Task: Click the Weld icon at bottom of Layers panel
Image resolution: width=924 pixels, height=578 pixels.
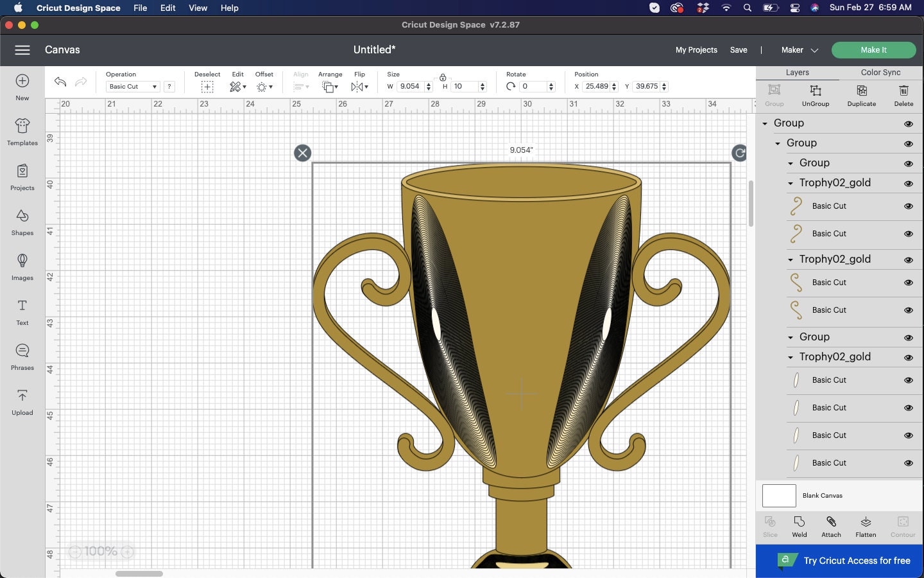Action: click(799, 527)
